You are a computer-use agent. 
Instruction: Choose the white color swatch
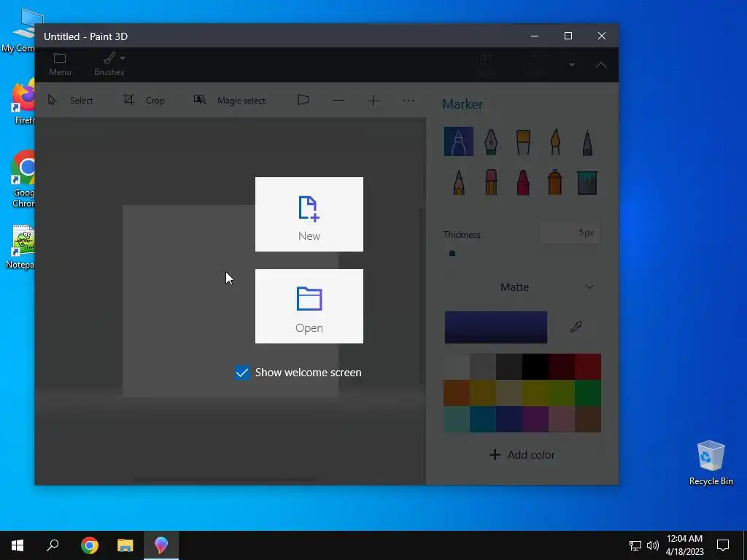pos(457,366)
